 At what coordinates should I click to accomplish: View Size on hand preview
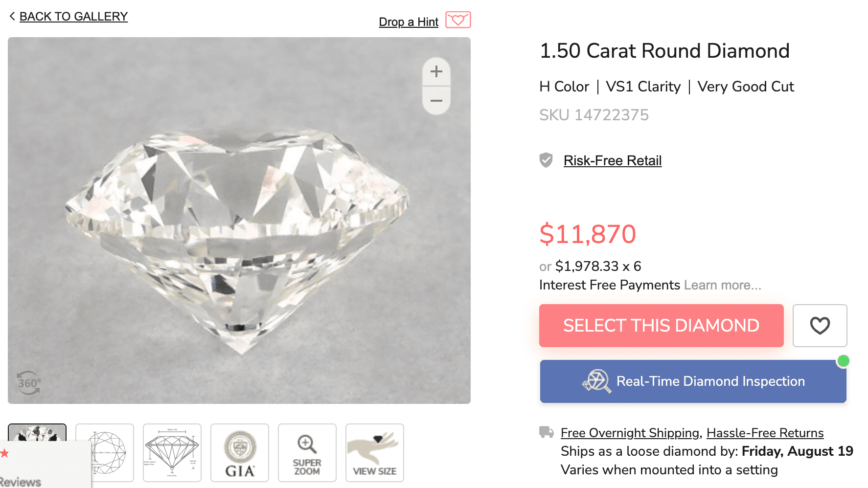coord(374,452)
